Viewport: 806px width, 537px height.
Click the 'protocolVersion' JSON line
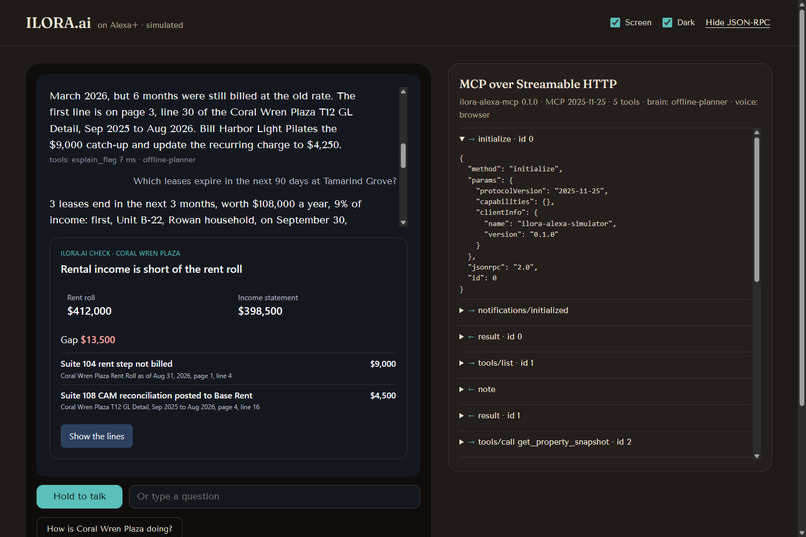542,191
